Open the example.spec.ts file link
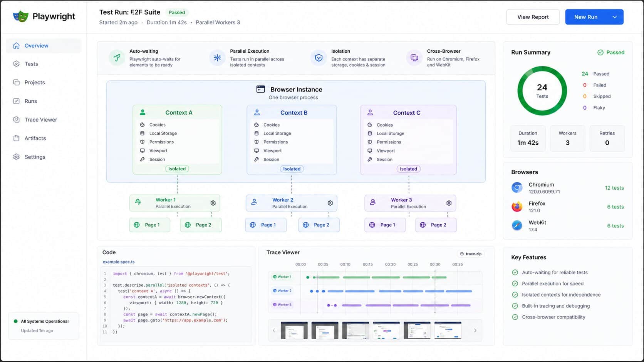This screenshot has height=362, width=644. coord(119,262)
